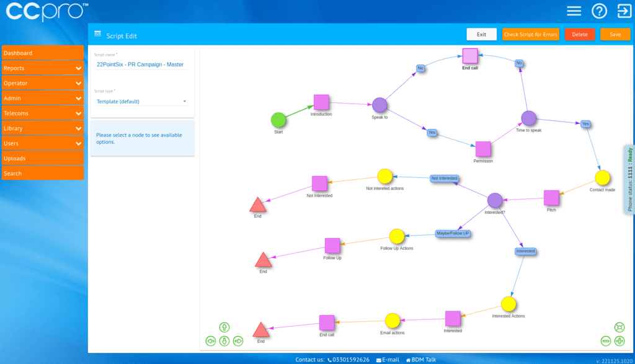The width and height of the screenshot is (635, 364).
Task: Go to Dashboard in sidebar
Action: (43, 53)
